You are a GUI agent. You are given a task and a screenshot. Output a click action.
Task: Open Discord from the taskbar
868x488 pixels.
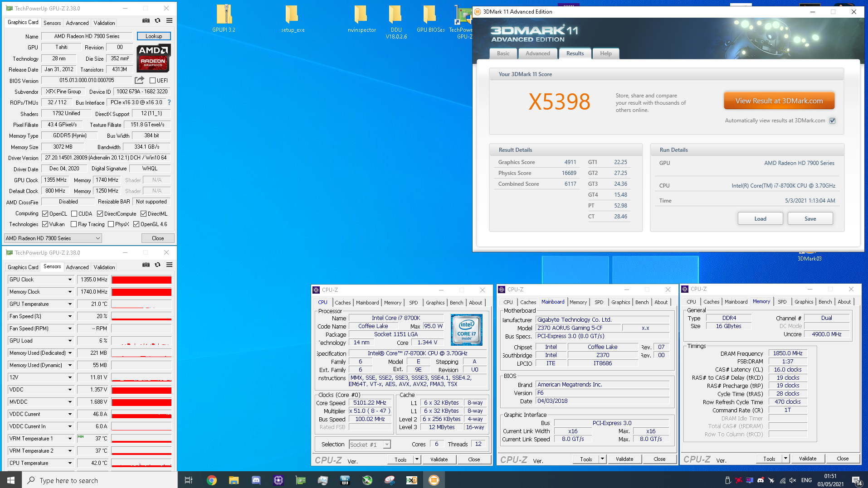pos(256,480)
